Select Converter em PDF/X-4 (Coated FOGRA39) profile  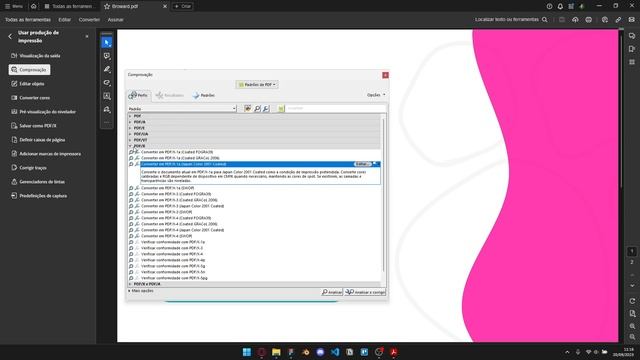(x=176, y=218)
